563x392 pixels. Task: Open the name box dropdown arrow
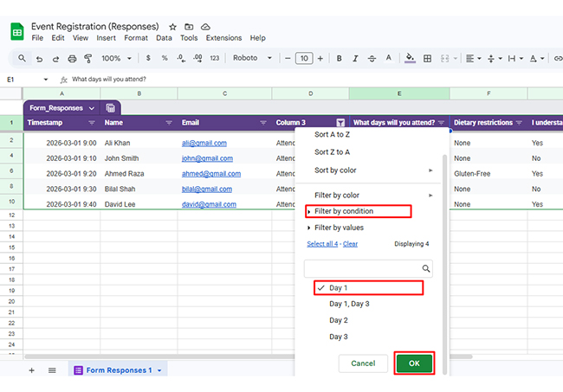pos(46,80)
